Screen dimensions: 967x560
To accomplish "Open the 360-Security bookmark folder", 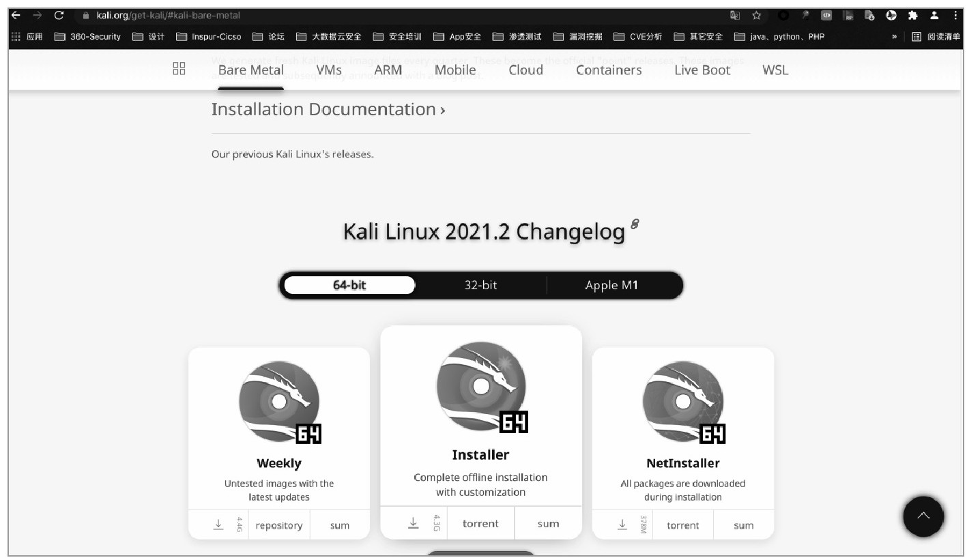I will click(x=87, y=37).
